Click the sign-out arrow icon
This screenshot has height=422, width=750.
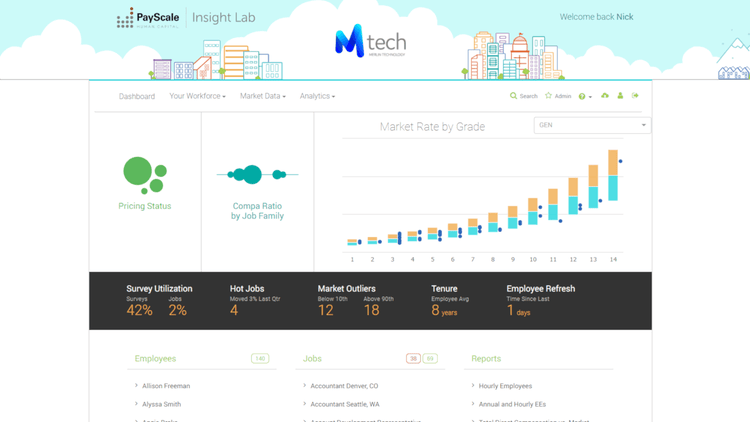pos(635,96)
